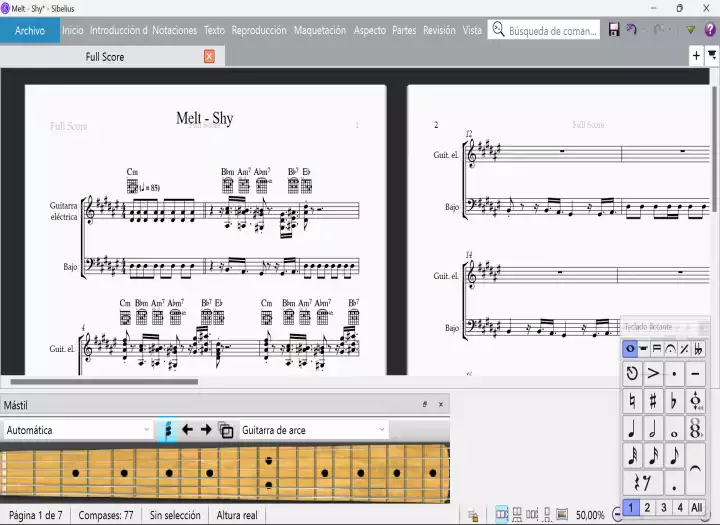Click the keypad rhythm dot button
This screenshot has width=720, height=525.
[x=674, y=482]
